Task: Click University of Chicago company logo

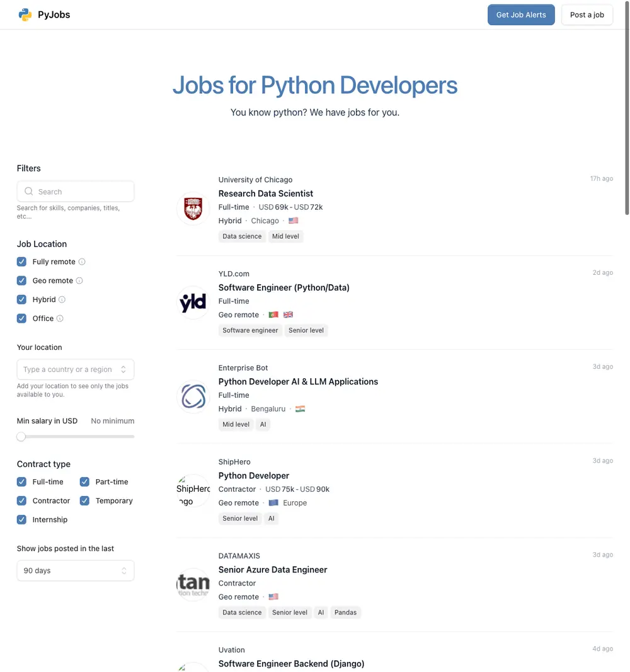Action: 193,208
